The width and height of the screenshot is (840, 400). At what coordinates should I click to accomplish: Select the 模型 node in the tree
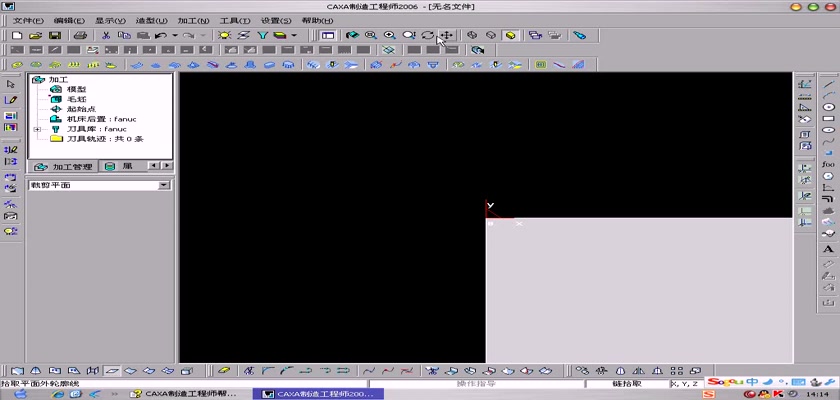[x=76, y=89]
